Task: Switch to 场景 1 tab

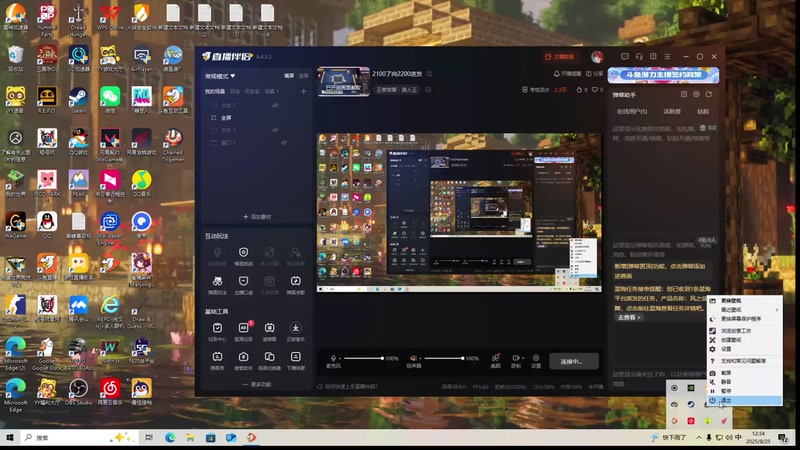Action: (271, 91)
